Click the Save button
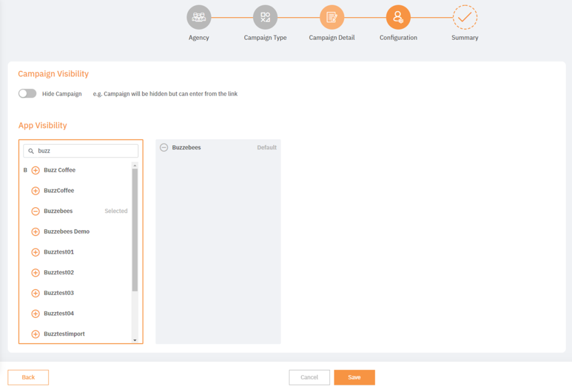Screen dimensions: 572x392 354,377
